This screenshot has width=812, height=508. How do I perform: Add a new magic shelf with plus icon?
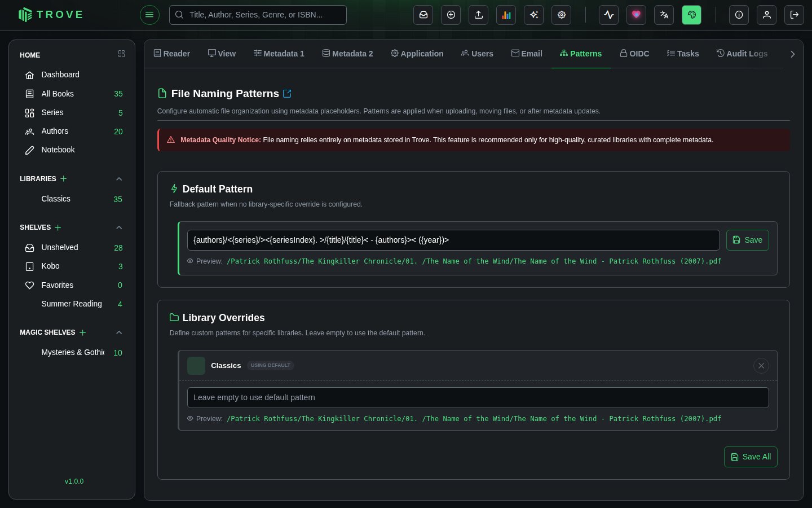pos(83,332)
